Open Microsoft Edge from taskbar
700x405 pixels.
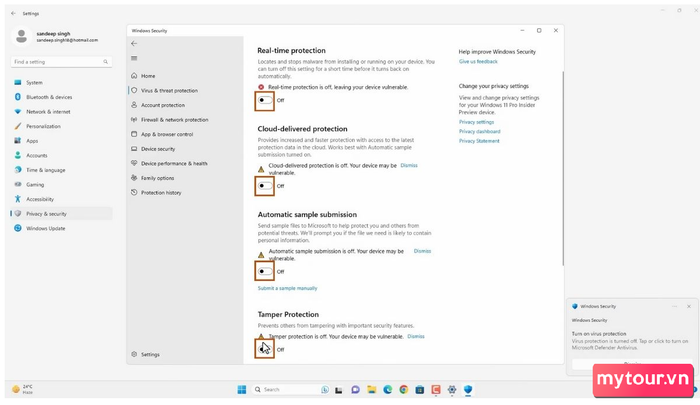pos(388,389)
